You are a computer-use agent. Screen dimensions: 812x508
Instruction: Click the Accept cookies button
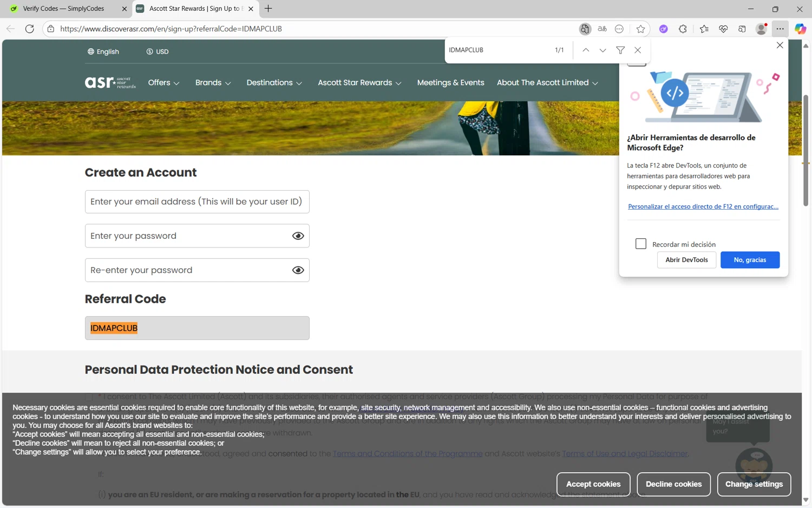click(x=593, y=484)
